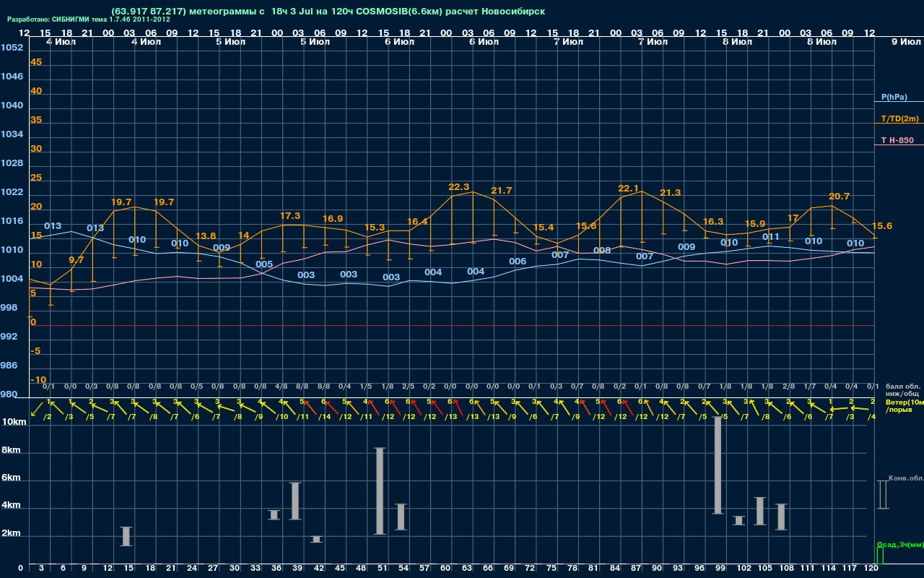Click the 114 forecast hour label

[829, 569]
